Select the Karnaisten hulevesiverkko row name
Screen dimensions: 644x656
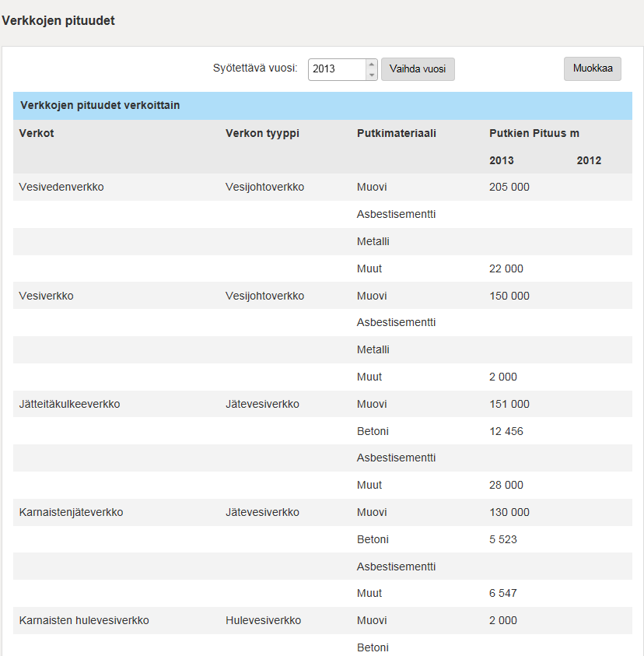[84, 620]
